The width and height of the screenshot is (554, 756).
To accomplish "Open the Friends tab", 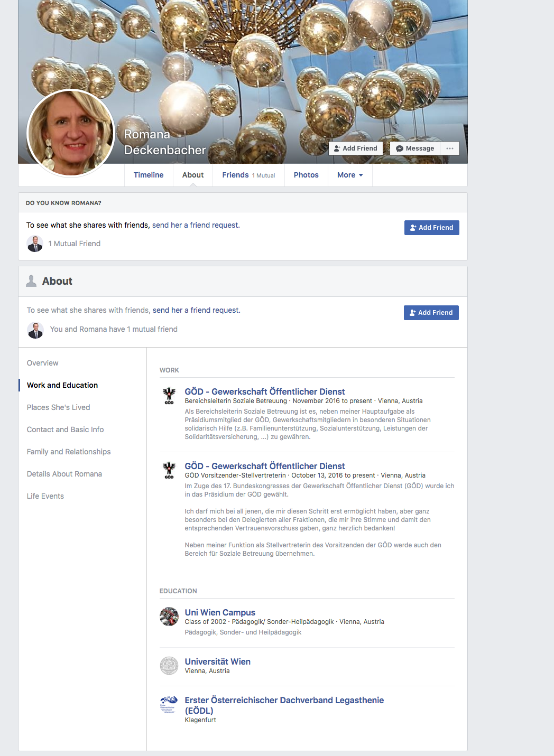I will [x=248, y=175].
